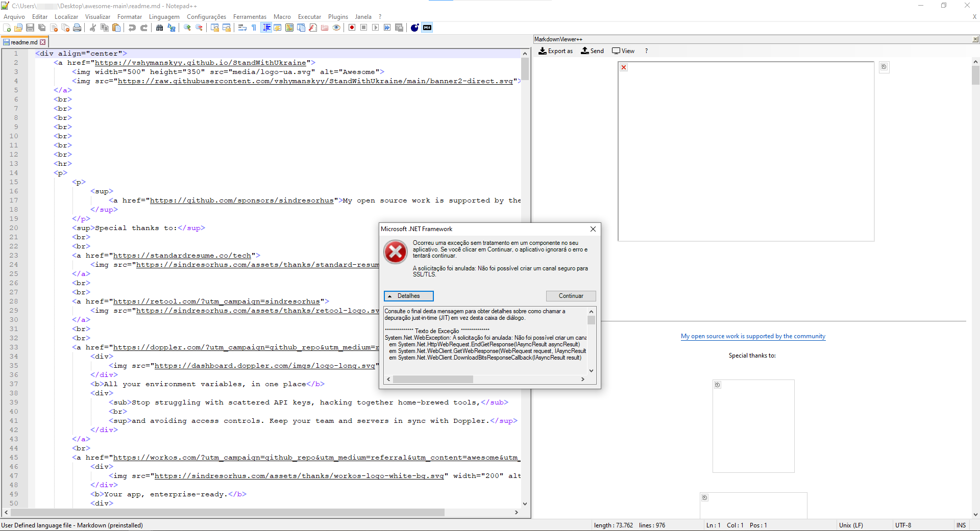This screenshot has width=980, height=531.
Task: Zoom in using the toolbar magnifier plus
Action: [187, 28]
